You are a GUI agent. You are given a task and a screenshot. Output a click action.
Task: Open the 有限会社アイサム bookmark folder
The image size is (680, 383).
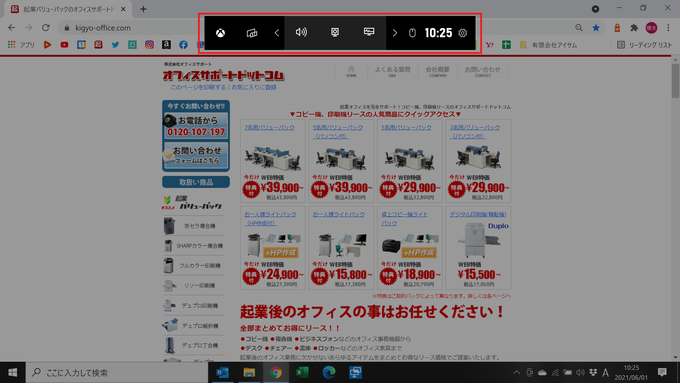pos(548,45)
